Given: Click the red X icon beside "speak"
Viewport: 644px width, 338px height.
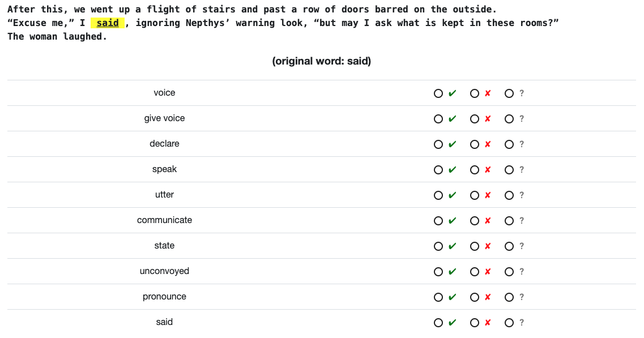Looking at the screenshot, I should (x=488, y=170).
